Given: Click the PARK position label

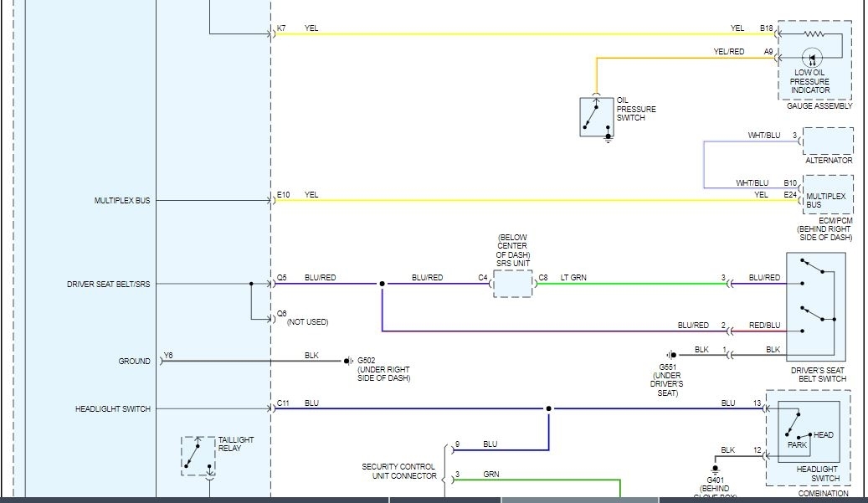Looking at the screenshot, I should click(x=797, y=445).
